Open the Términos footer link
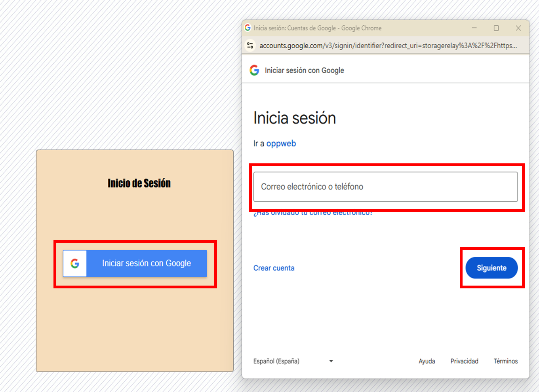The height and width of the screenshot is (392, 539). pyautogui.click(x=505, y=361)
